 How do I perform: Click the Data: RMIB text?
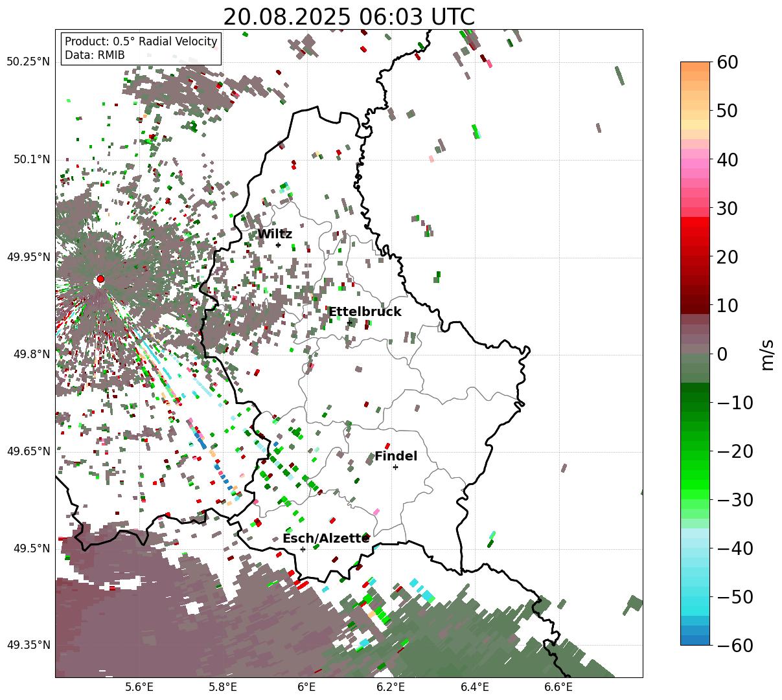[x=95, y=55]
